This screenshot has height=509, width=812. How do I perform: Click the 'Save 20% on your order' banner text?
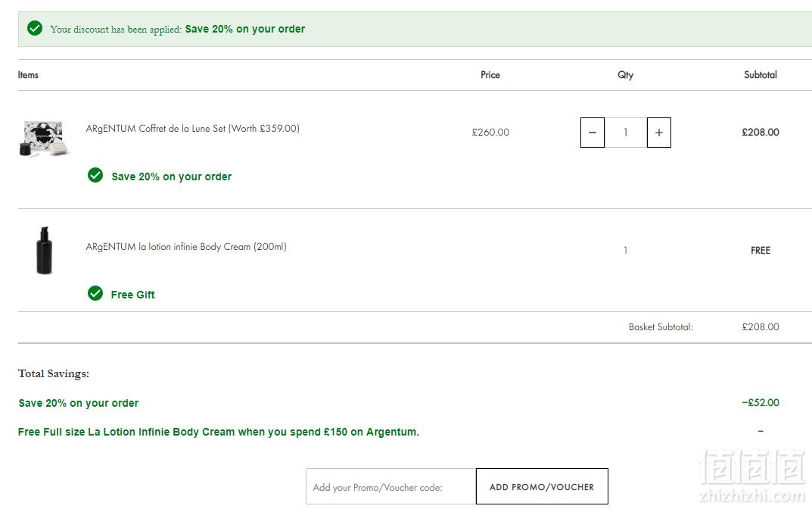(245, 29)
